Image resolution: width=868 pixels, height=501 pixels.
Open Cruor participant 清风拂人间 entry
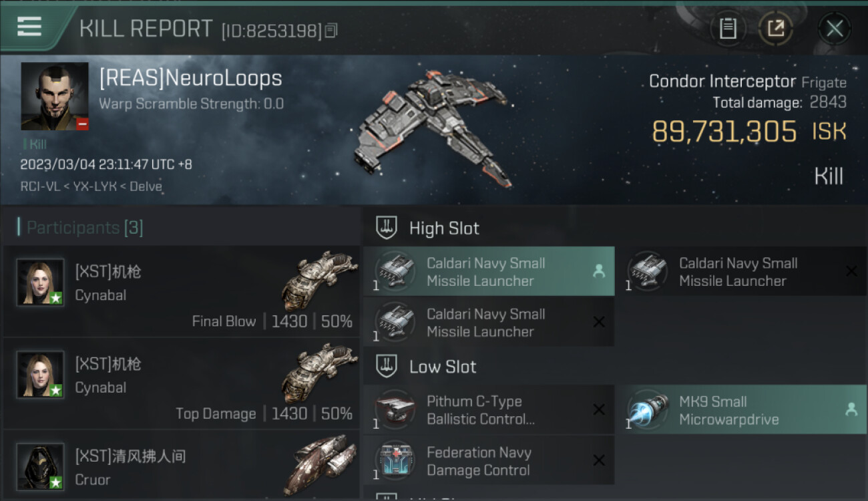[x=181, y=466]
